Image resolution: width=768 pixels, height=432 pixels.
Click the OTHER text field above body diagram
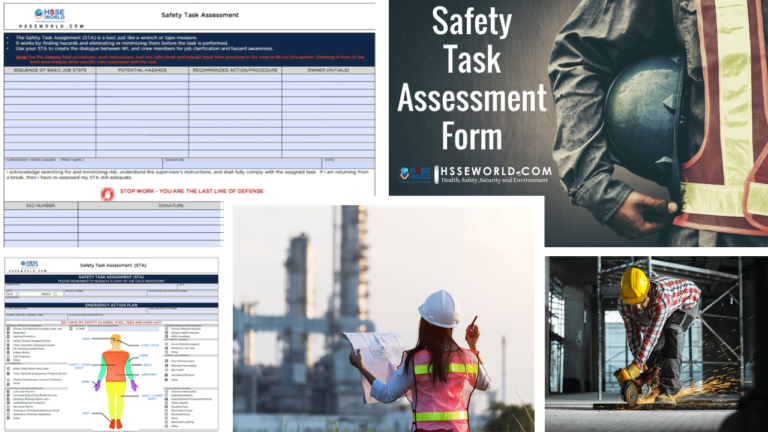[123, 329]
